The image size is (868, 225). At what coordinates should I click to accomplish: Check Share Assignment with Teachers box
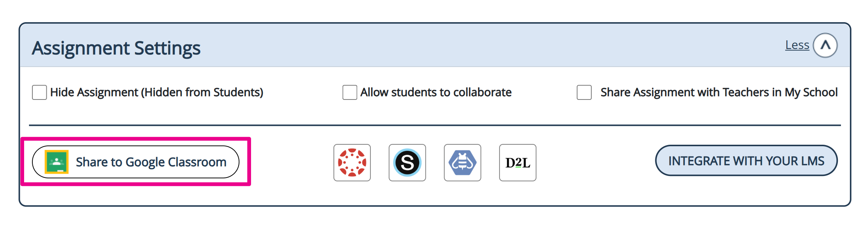click(x=584, y=92)
